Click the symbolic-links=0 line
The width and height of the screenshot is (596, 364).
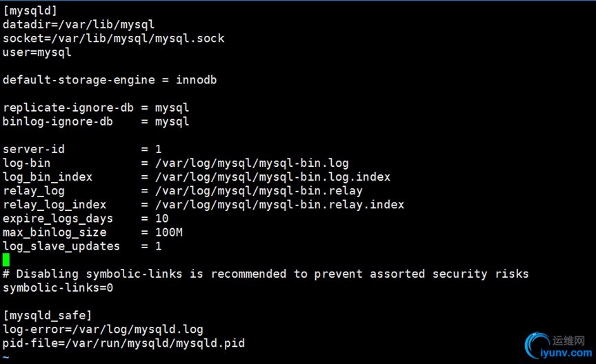[58, 287]
